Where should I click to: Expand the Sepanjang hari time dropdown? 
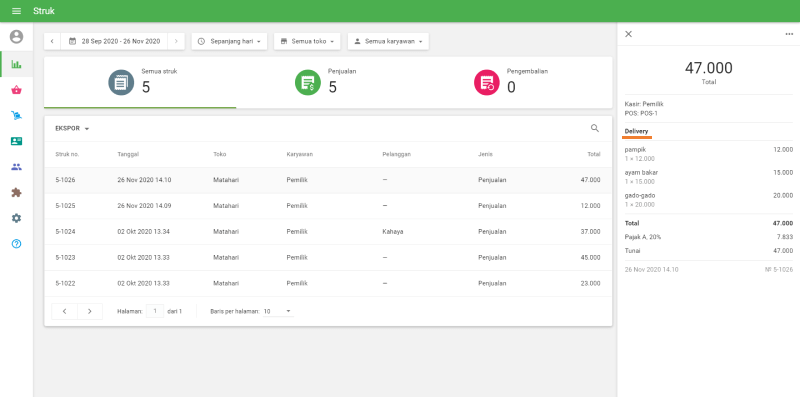[229, 41]
